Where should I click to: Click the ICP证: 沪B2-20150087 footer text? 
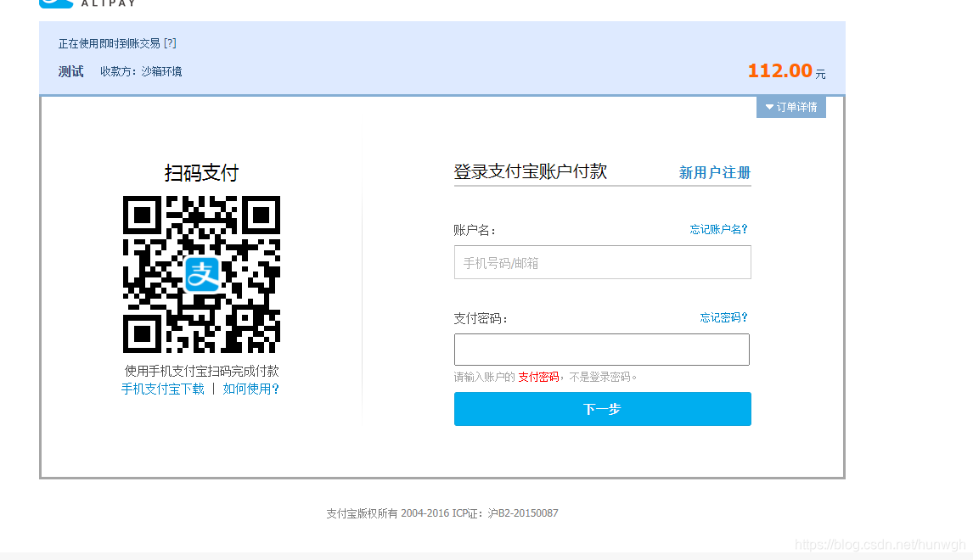point(505,513)
